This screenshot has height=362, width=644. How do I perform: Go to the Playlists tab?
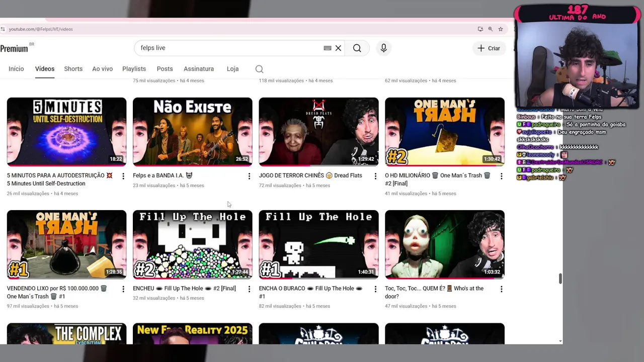134,69
